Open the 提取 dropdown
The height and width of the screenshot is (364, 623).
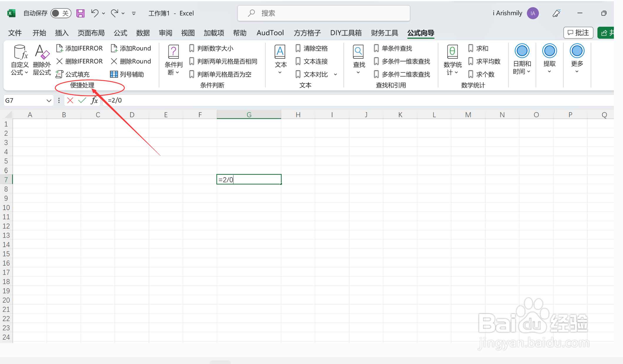pyautogui.click(x=549, y=59)
